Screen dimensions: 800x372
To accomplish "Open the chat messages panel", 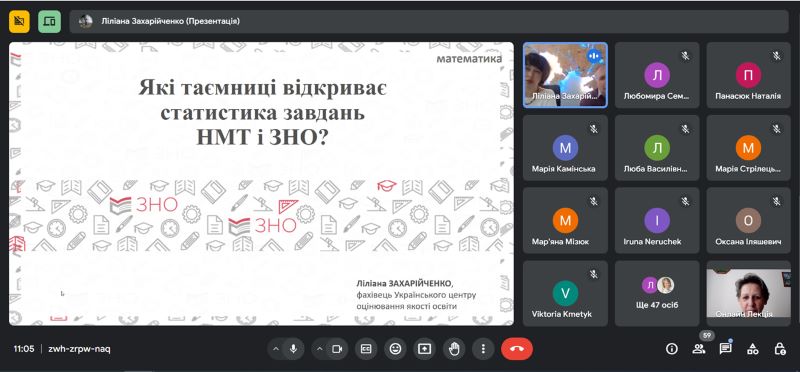I will [x=725, y=349].
